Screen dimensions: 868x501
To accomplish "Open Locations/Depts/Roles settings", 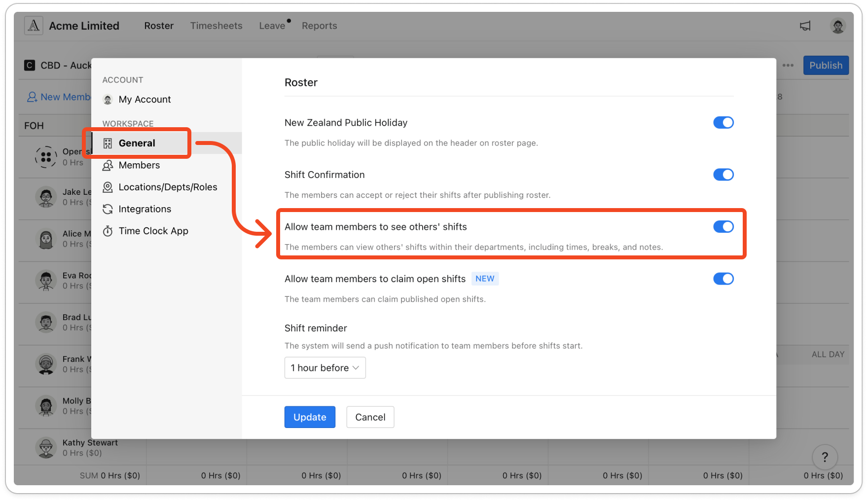I will [167, 187].
